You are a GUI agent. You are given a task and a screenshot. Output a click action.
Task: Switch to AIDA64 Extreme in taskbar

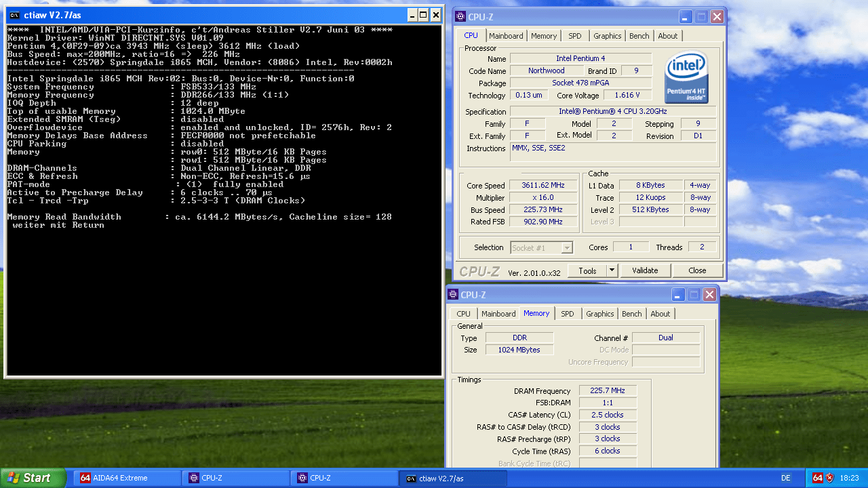pos(128,478)
